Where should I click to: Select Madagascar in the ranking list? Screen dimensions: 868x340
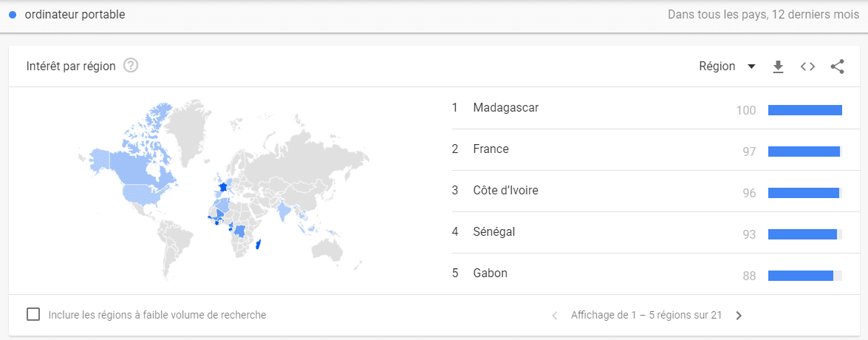tap(505, 108)
